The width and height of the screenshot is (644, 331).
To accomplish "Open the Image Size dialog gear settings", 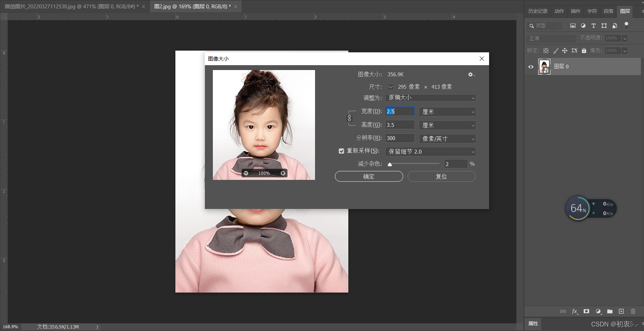I will [471, 75].
